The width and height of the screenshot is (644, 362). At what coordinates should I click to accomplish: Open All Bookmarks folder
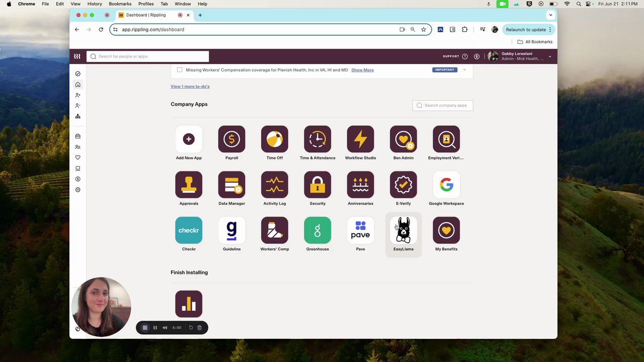tap(535, 42)
